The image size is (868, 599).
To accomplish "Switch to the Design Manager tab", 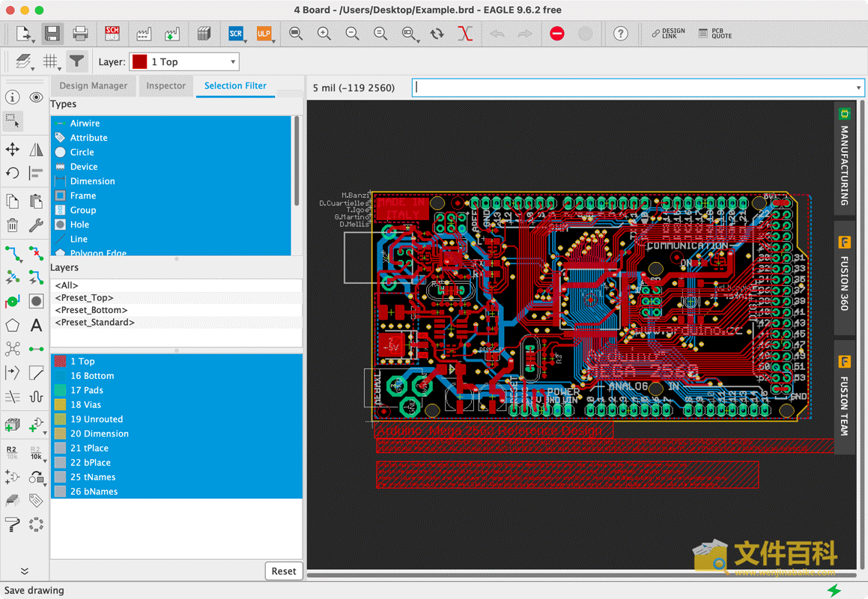I will [94, 86].
